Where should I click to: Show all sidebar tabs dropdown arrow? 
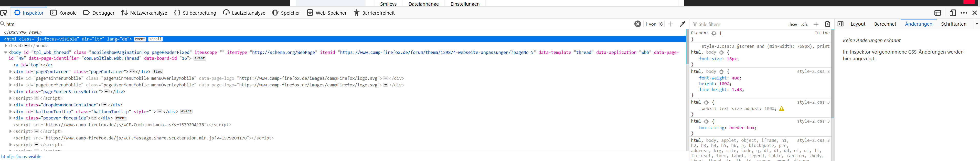click(x=977, y=24)
